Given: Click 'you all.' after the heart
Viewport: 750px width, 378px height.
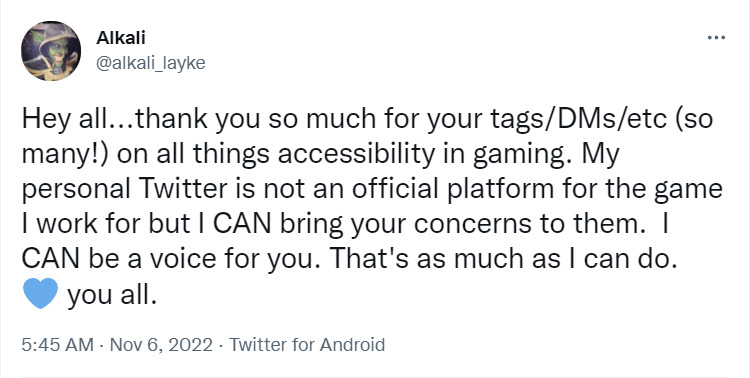Looking at the screenshot, I should (x=112, y=295).
